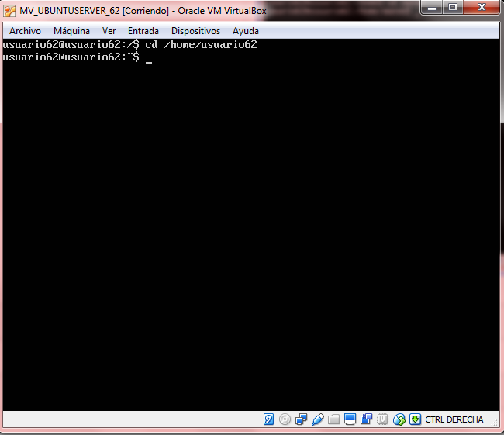Click the optical disc drive status icon
Image resolution: width=504 pixels, height=435 pixels.
(x=285, y=419)
